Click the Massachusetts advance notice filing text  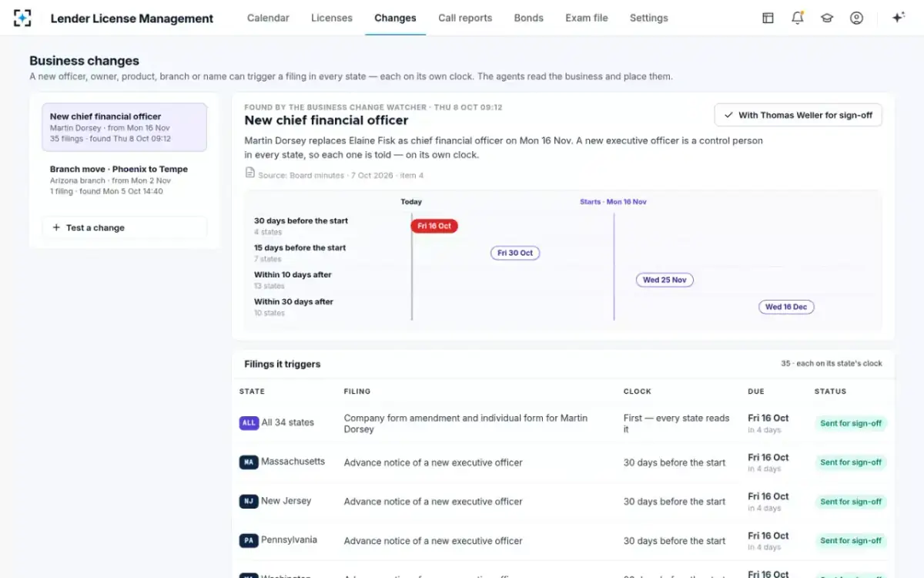click(434, 462)
